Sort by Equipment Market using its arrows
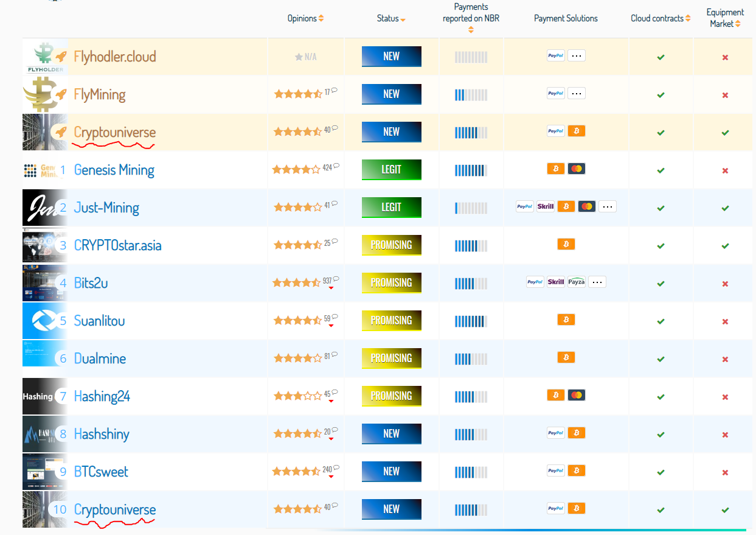 coord(738,24)
